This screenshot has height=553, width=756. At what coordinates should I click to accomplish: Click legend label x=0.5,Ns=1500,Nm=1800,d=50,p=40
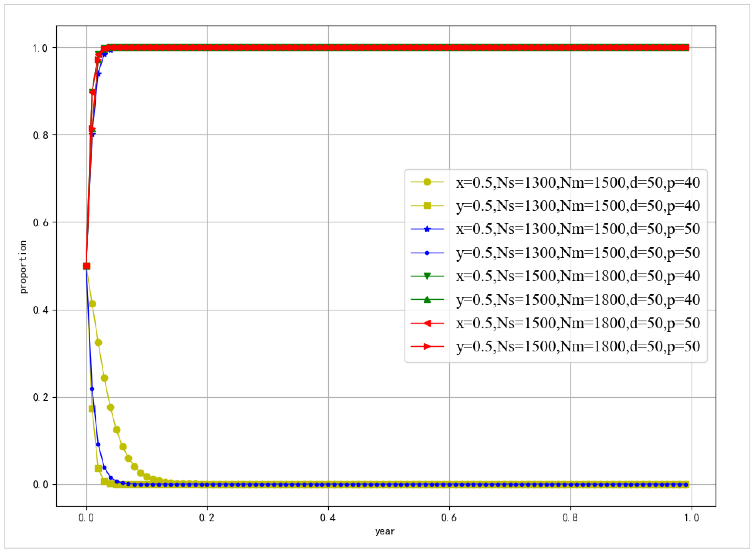[578, 276]
